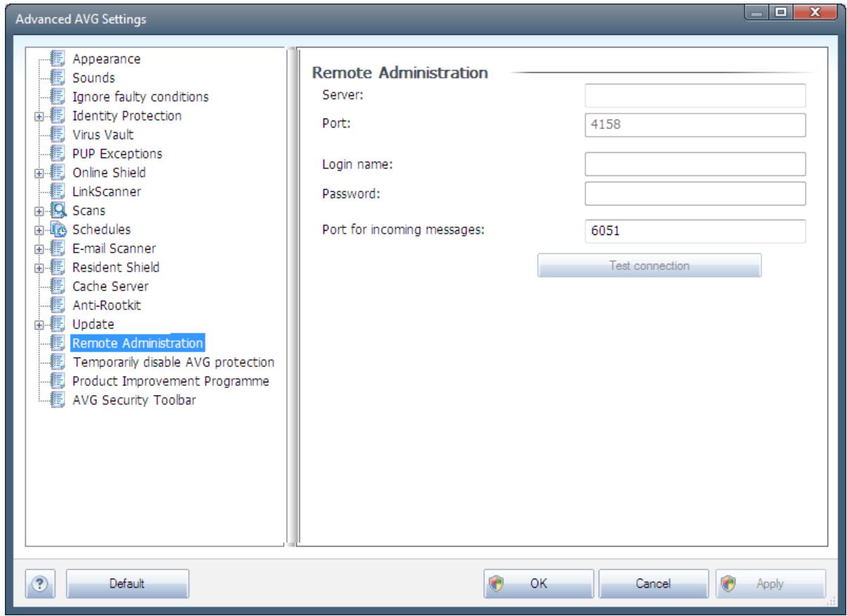Click the incoming messages port field

[x=695, y=232]
